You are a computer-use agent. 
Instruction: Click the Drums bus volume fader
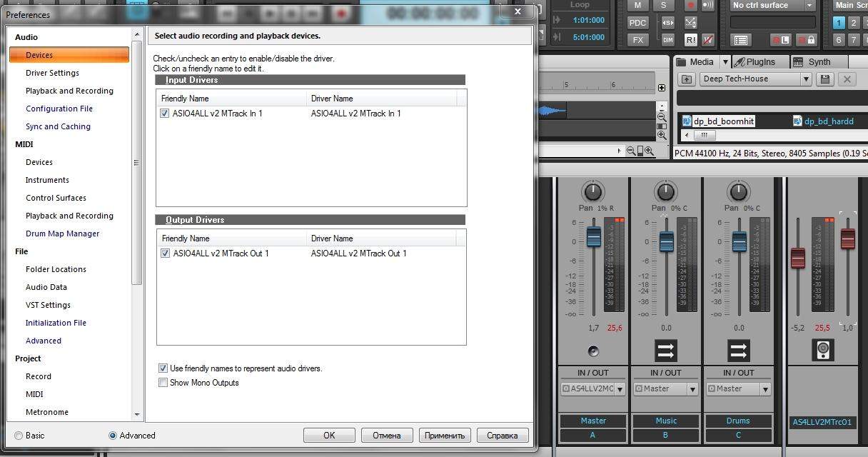click(739, 241)
